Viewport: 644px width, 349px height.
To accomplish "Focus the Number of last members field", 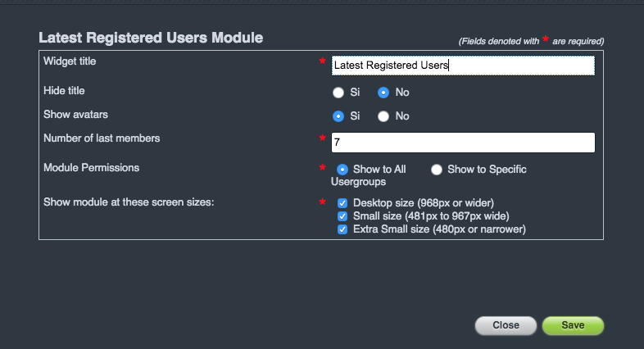I will (463, 143).
